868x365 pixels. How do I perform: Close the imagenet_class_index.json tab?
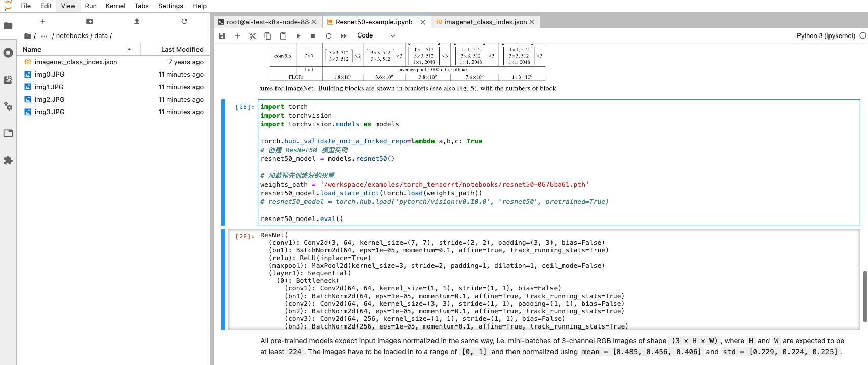pyautogui.click(x=532, y=22)
